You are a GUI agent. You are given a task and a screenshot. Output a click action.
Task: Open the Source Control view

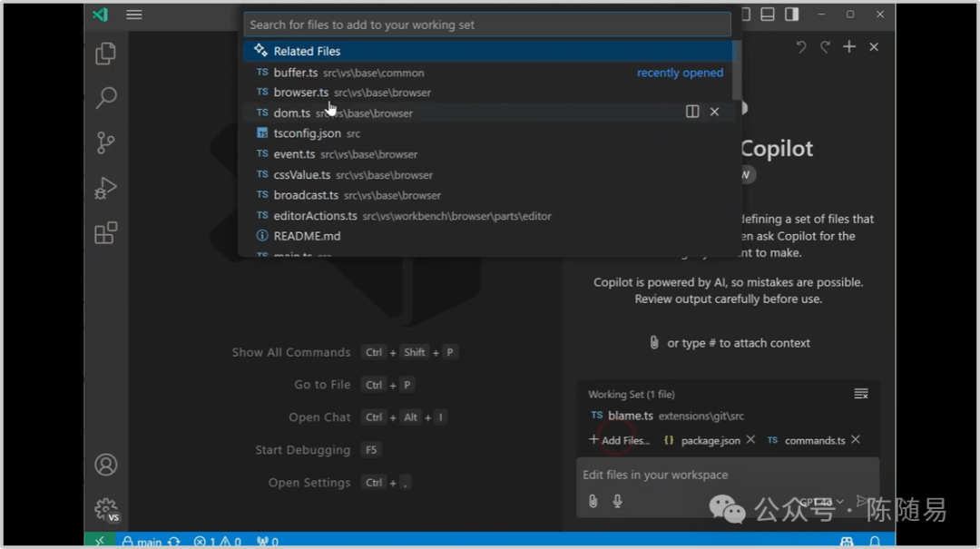pyautogui.click(x=105, y=143)
